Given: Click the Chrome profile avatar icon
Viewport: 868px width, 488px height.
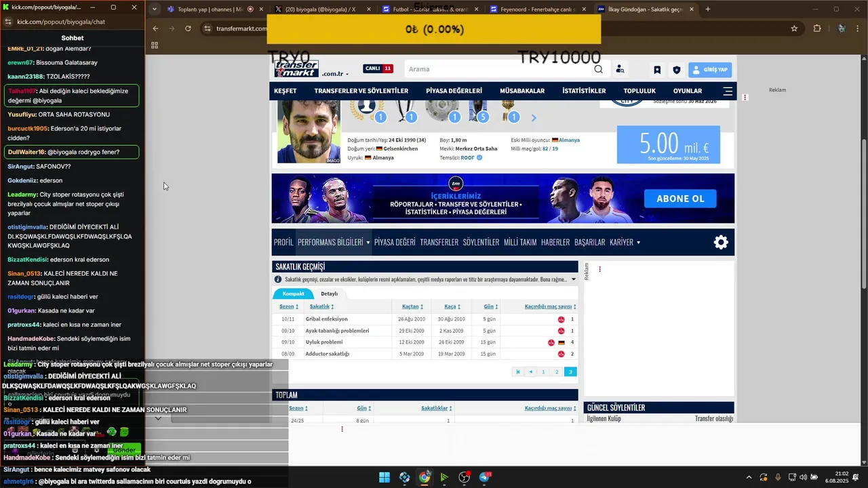Looking at the screenshot, I should pos(842,28).
